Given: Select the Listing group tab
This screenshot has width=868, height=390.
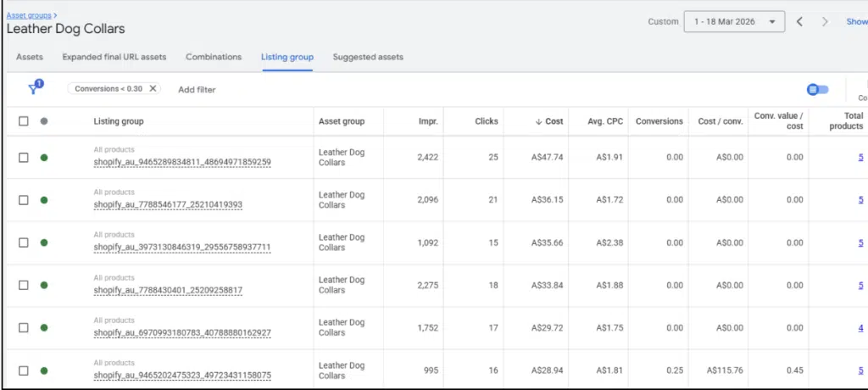Looking at the screenshot, I should click(x=287, y=57).
